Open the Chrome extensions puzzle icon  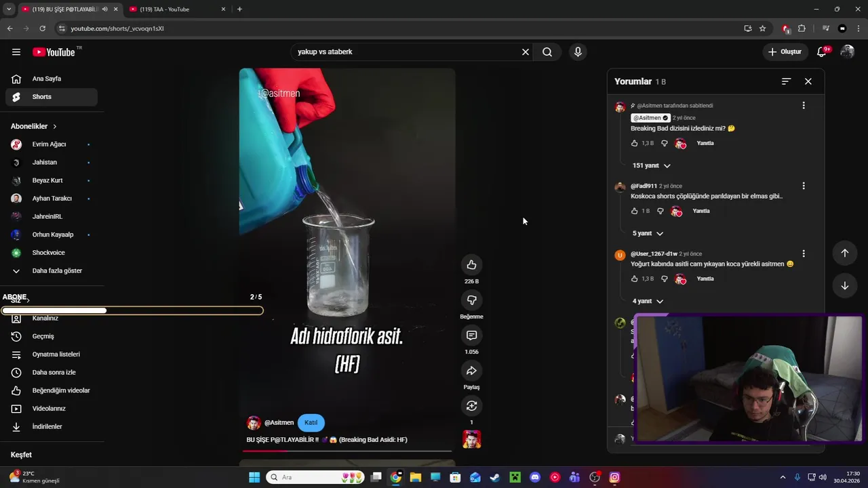point(802,28)
